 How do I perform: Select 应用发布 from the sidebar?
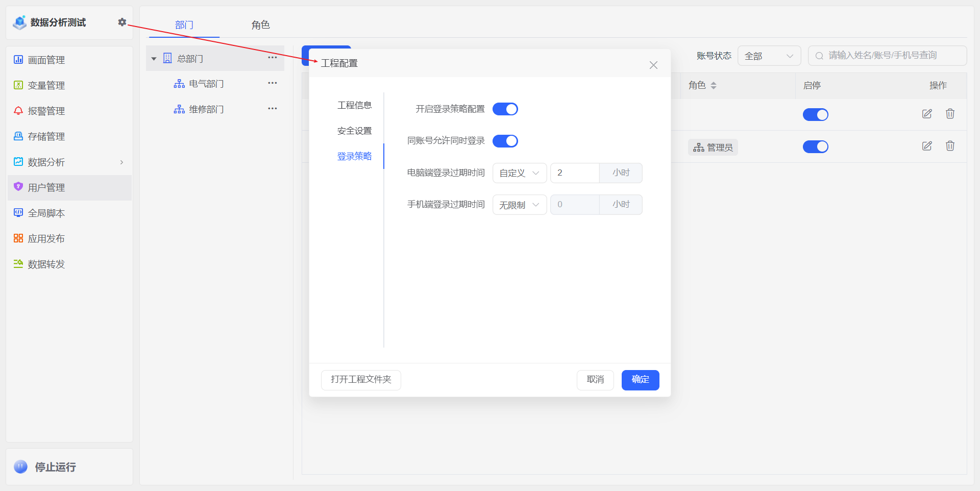[46, 238]
